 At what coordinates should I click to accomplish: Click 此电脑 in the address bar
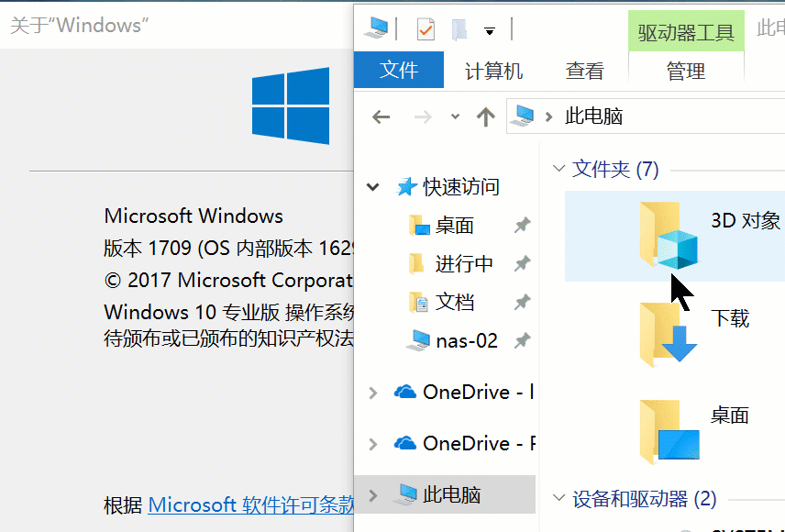593,116
